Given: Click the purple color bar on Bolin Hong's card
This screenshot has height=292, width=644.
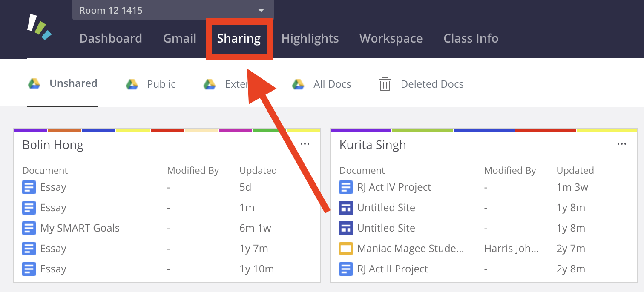Looking at the screenshot, I should [x=30, y=130].
